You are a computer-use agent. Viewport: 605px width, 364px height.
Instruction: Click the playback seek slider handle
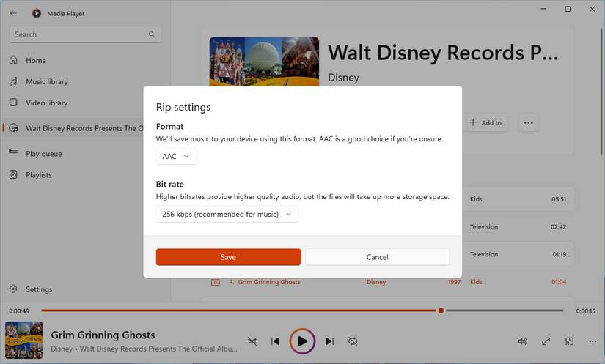(x=441, y=311)
